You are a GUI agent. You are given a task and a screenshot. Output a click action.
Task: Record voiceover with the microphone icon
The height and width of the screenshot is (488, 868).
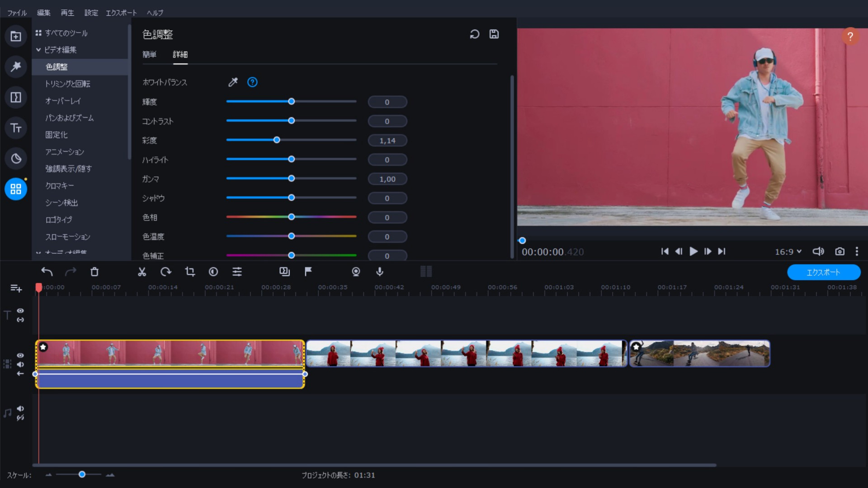tap(380, 272)
